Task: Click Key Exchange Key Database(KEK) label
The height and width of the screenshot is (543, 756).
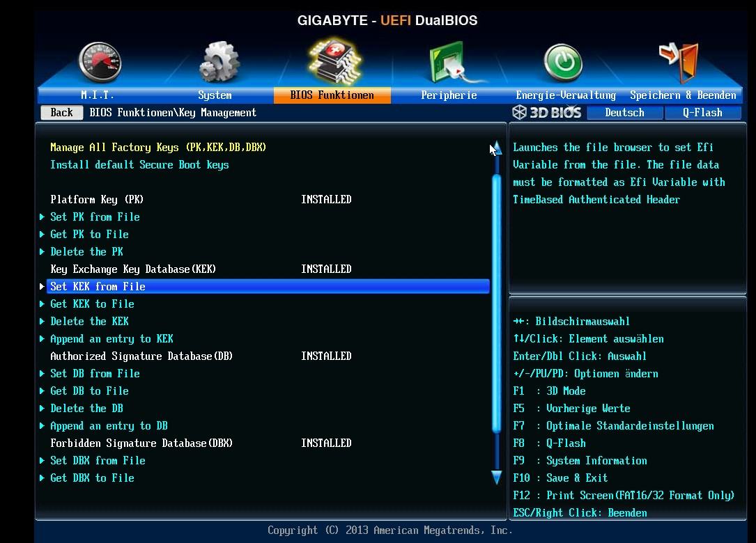Action: click(133, 269)
